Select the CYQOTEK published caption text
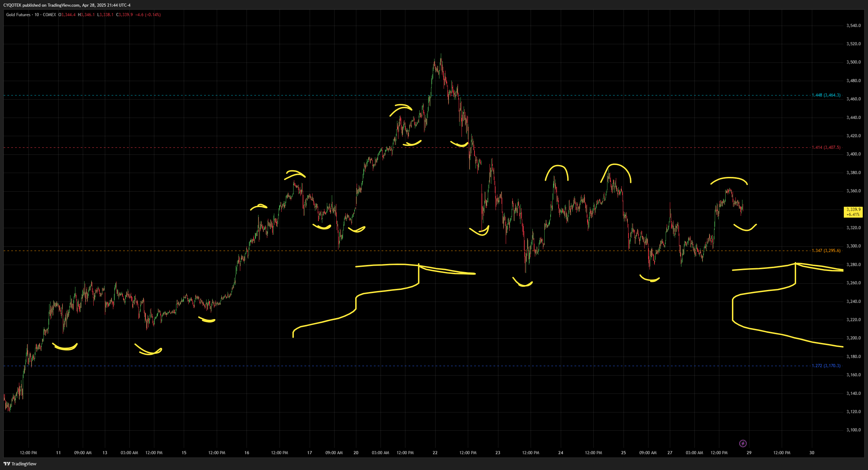This screenshot has width=868, height=470. [67, 5]
